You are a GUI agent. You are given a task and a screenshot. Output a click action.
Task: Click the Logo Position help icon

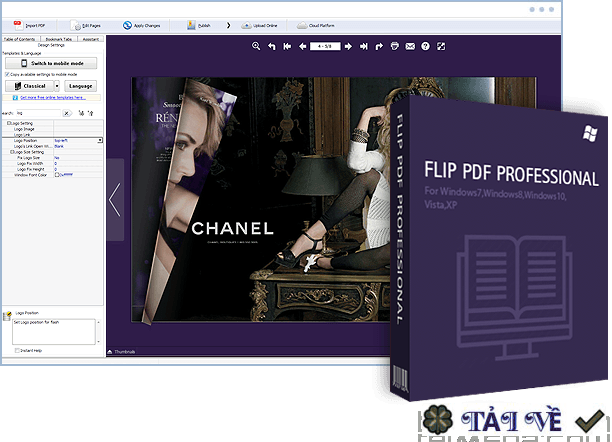(7, 316)
